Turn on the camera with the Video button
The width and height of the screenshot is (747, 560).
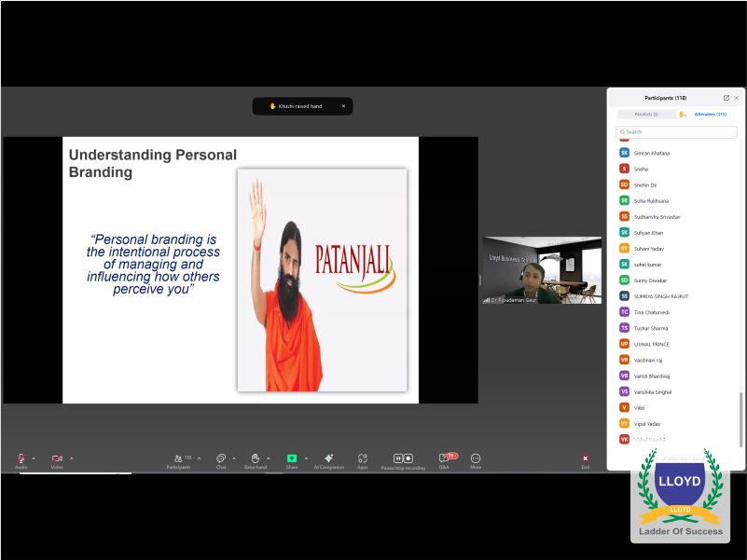57,460
